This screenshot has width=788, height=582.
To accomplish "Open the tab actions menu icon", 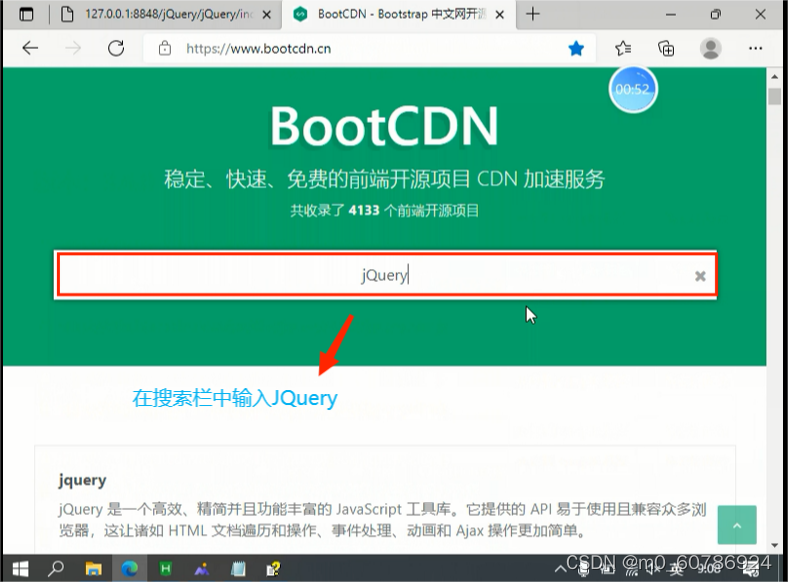I will (26, 15).
